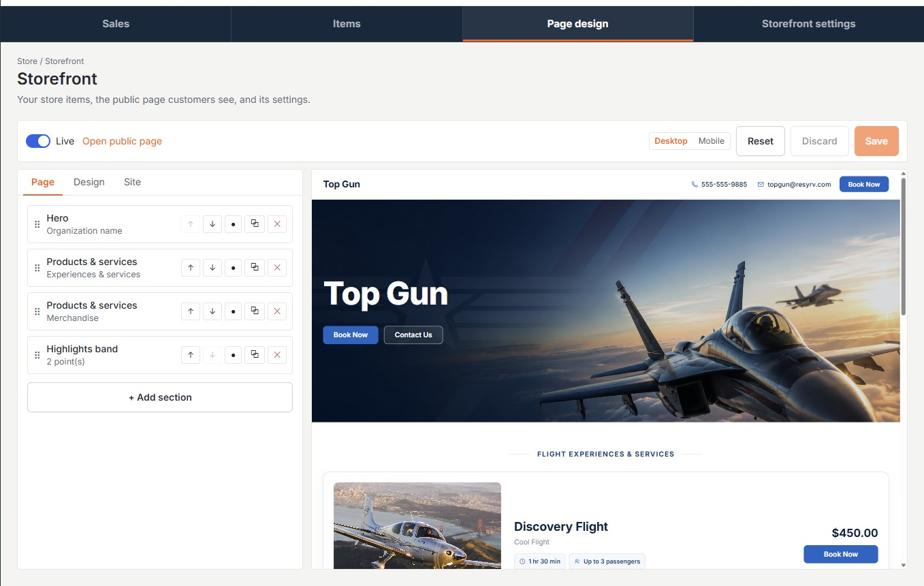This screenshot has width=924, height=586.
Task: Delete the Experiences & services section
Action: pyautogui.click(x=277, y=268)
